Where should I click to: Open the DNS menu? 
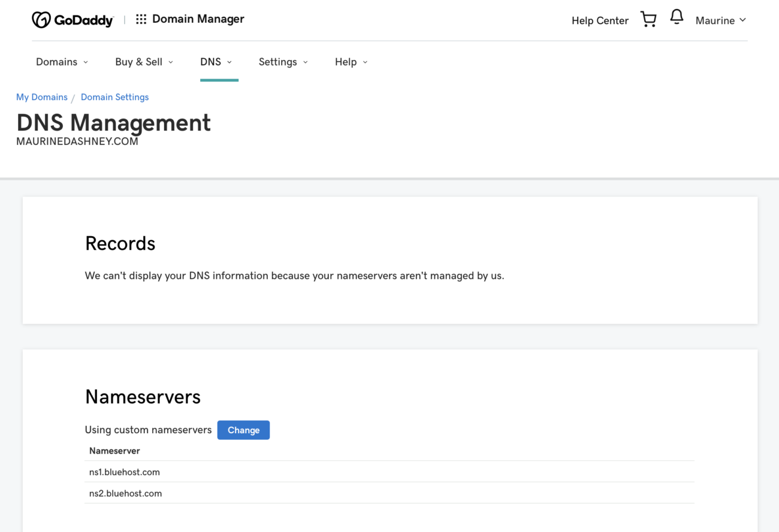pos(216,62)
